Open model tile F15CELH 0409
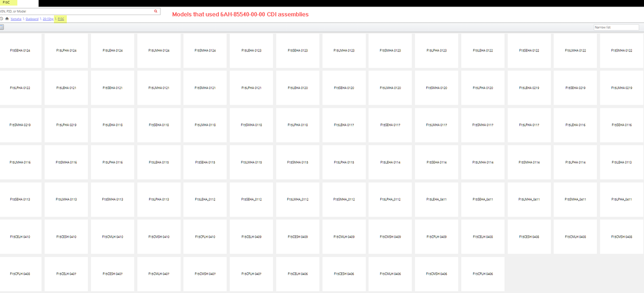Screen dimensions: 644x293 (252, 237)
